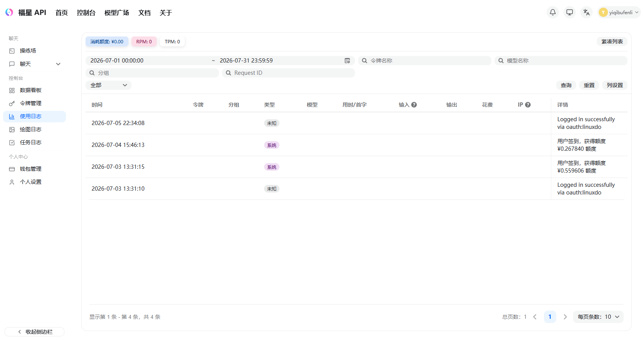Open 任务日志 in the sidebar
This screenshot has width=644, height=341.
[34, 143]
